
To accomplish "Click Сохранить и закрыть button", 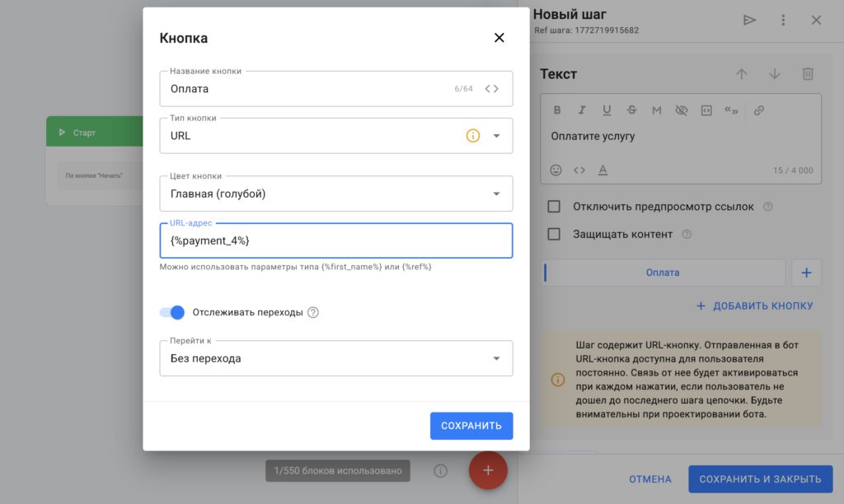I will (760, 479).
